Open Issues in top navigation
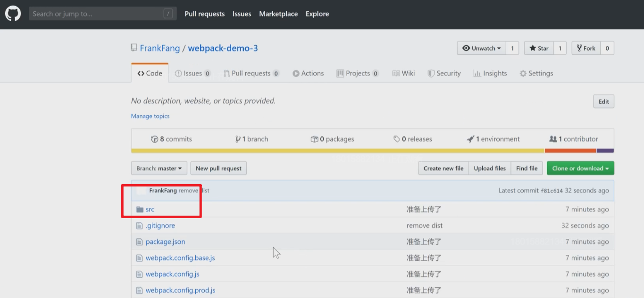644x298 pixels. coord(242,14)
